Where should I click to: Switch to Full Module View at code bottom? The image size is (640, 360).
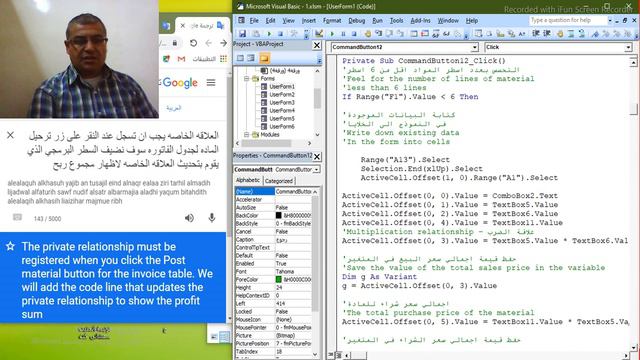tap(338, 355)
